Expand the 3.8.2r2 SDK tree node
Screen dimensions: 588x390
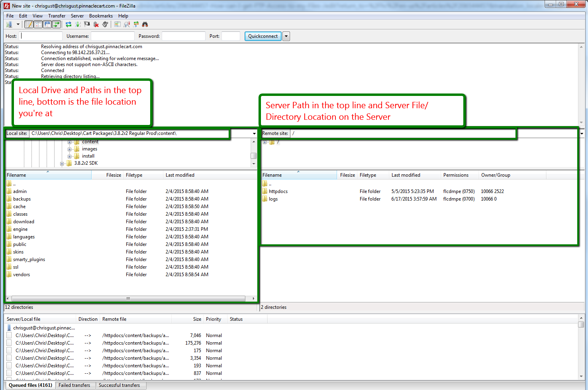(x=62, y=164)
